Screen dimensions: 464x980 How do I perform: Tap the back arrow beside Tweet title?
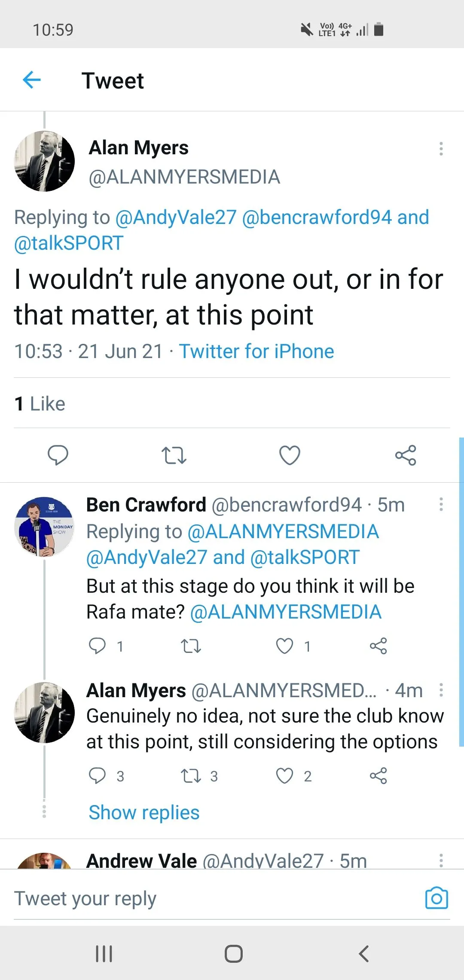coord(31,80)
